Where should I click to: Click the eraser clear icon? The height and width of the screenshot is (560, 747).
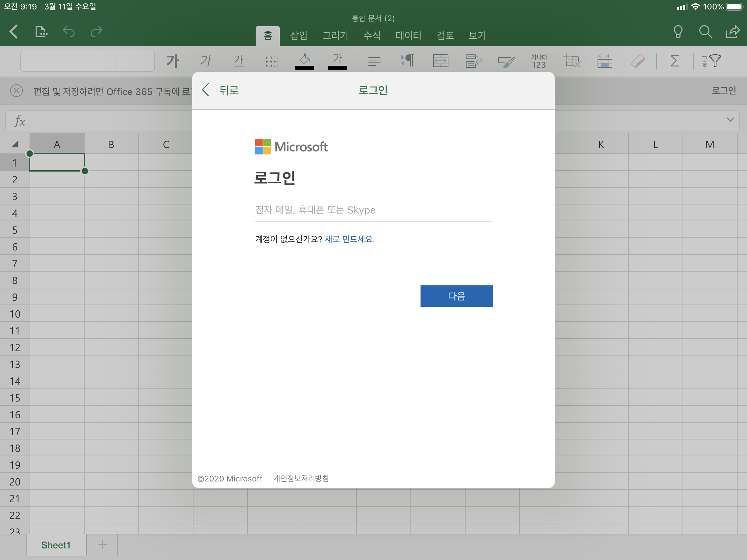[638, 61]
